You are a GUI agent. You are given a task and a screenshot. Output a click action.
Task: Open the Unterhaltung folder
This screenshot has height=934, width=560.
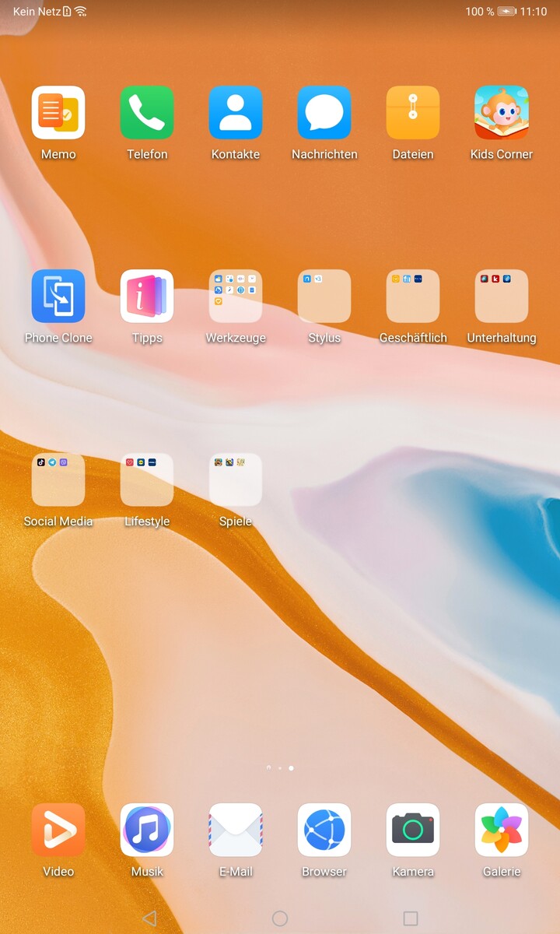(502, 297)
